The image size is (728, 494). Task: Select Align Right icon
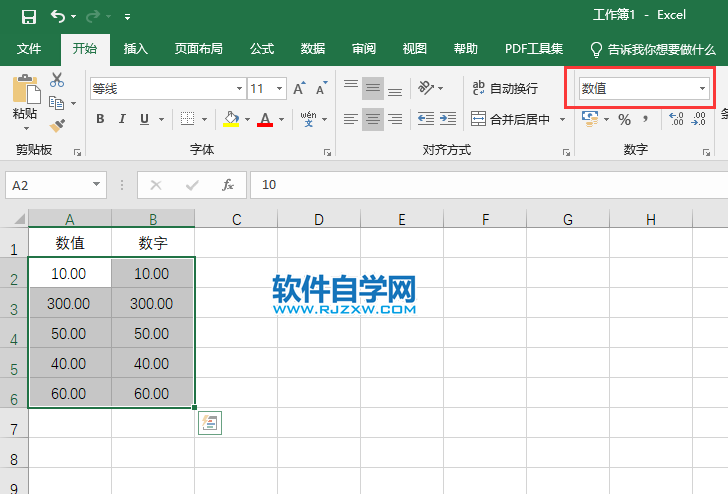(x=395, y=119)
